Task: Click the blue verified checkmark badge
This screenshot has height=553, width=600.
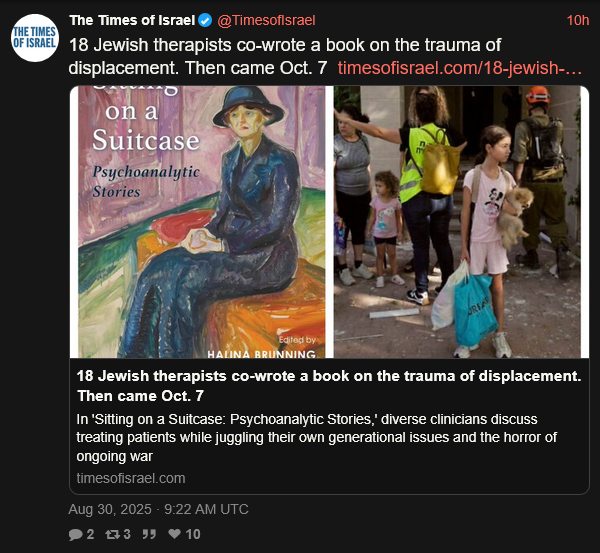Action: [x=205, y=20]
